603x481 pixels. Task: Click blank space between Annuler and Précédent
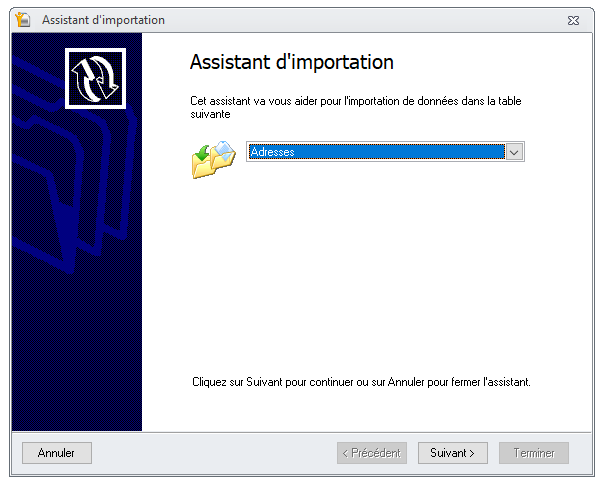(210, 453)
